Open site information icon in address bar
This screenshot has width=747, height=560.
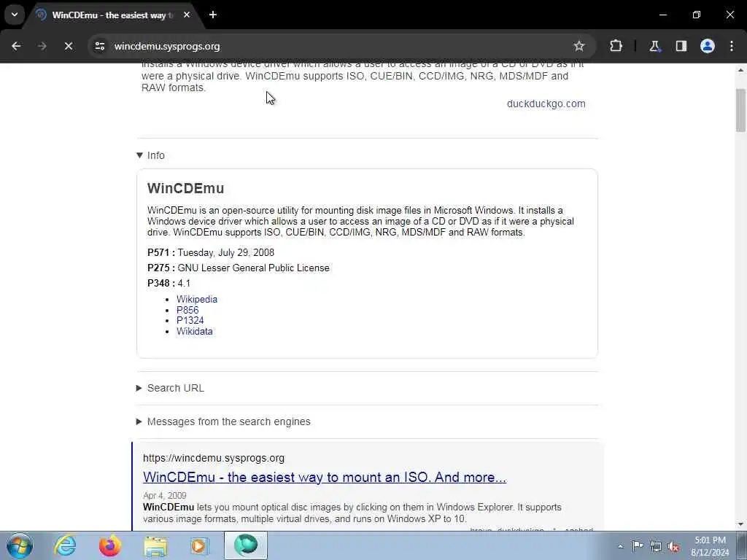[99, 46]
